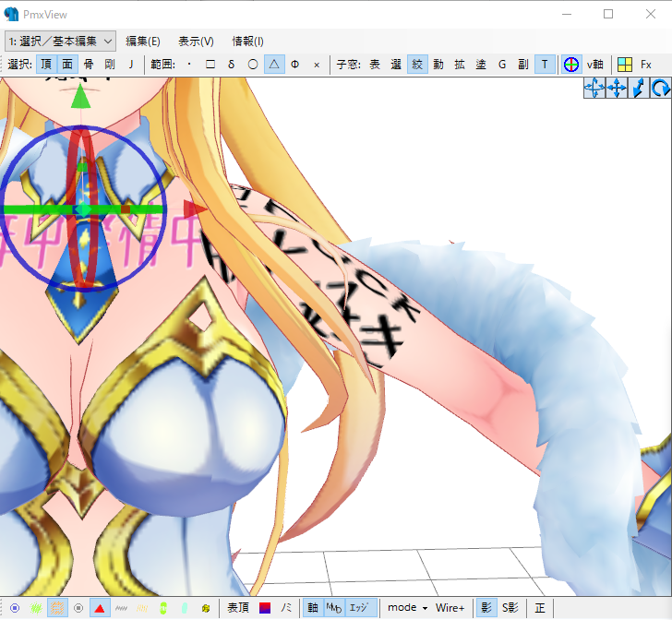This screenshot has width=672, height=620.
Task: Toggle the 絞 sub-window
Action: tap(417, 65)
